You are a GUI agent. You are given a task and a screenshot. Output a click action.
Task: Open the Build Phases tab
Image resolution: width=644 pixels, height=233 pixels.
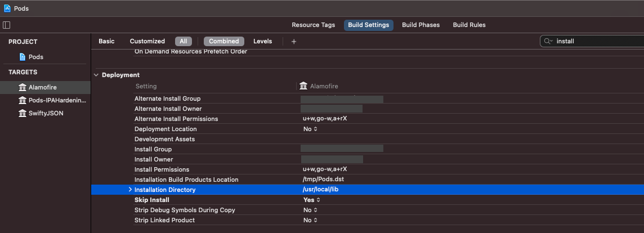[x=421, y=25]
